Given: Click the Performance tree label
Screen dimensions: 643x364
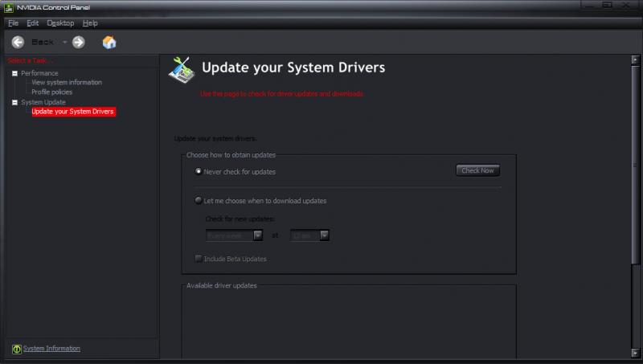Looking at the screenshot, I should pos(39,73).
